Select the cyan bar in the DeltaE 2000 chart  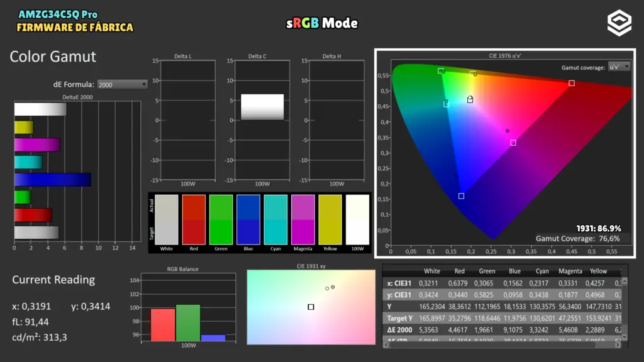click(28, 162)
